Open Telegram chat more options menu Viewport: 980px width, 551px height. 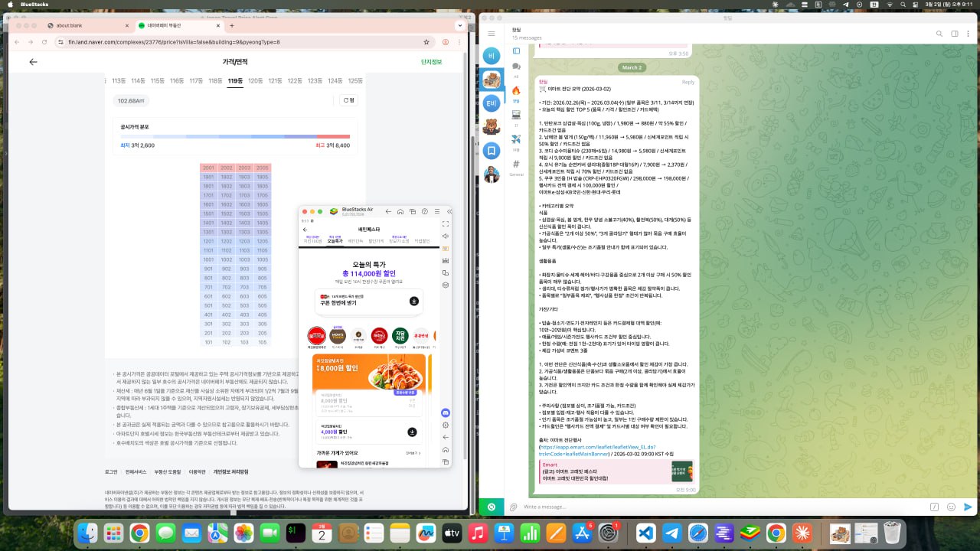[968, 34]
